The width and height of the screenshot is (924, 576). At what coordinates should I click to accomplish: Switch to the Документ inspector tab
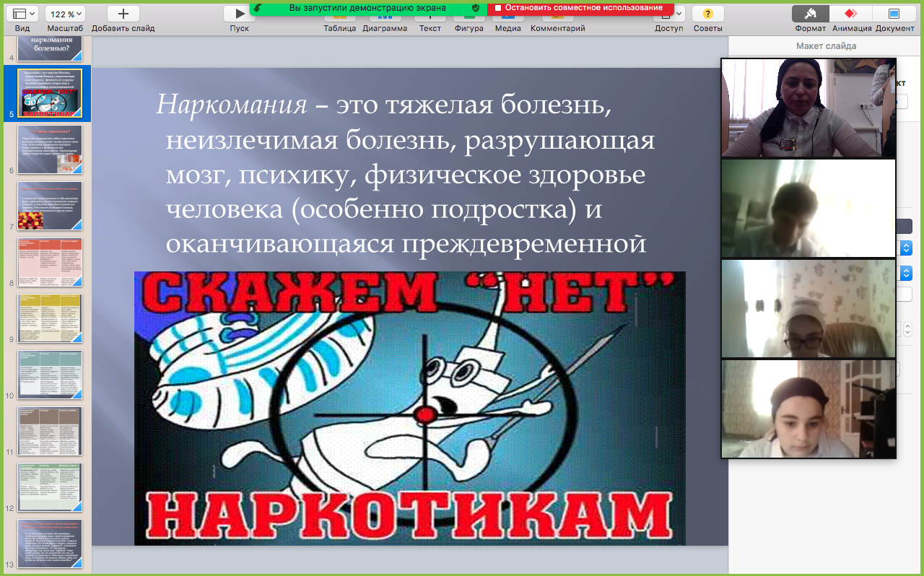point(894,14)
